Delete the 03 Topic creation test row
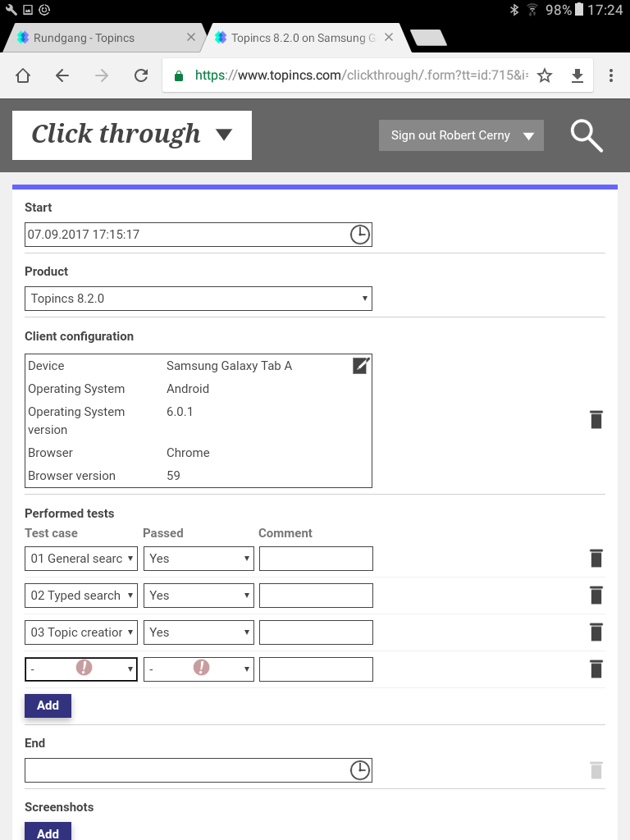Image resolution: width=630 pixels, height=840 pixels. click(x=596, y=632)
